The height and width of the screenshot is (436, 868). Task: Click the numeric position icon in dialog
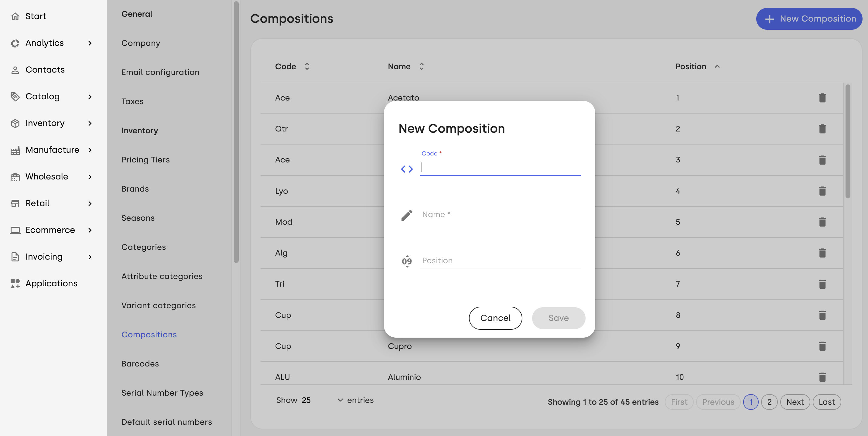pos(407,261)
